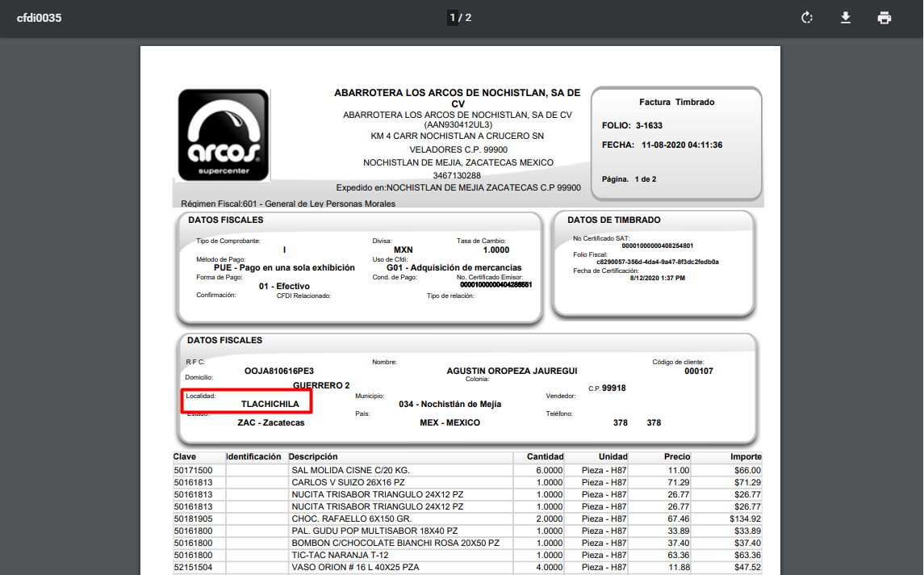The image size is (924, 575).
Task: Click the issuer phone number 3467130288
Action: pos(457,176)
